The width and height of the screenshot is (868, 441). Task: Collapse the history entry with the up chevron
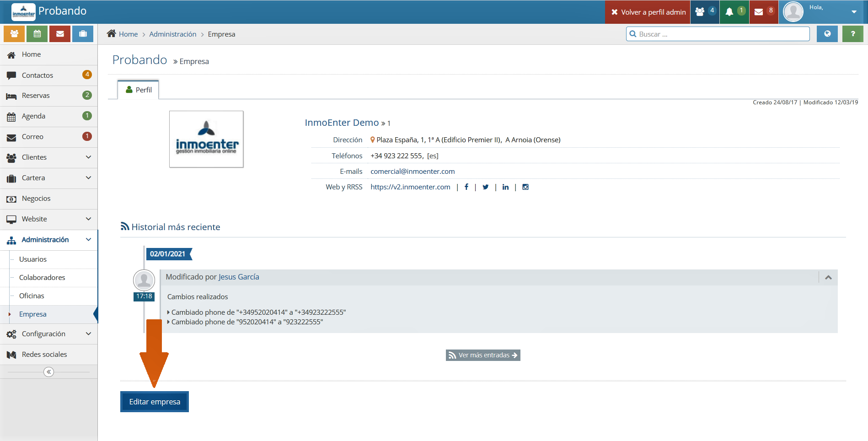(x=828, y=277)
